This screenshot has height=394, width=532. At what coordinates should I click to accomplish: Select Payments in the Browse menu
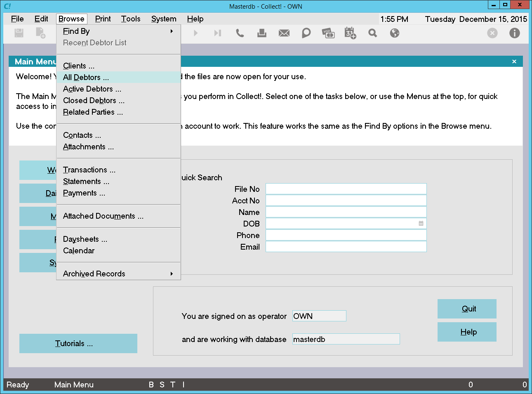coord(84,193)
